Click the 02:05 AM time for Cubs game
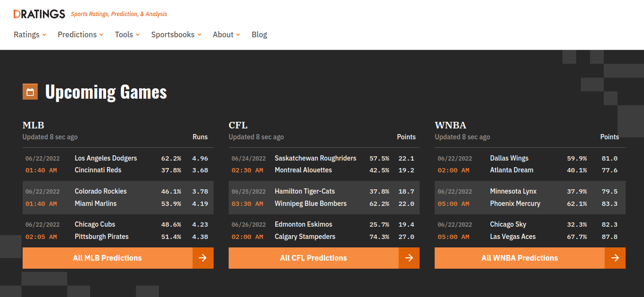This screenshot has height=297, width=644. click(41, 237)
